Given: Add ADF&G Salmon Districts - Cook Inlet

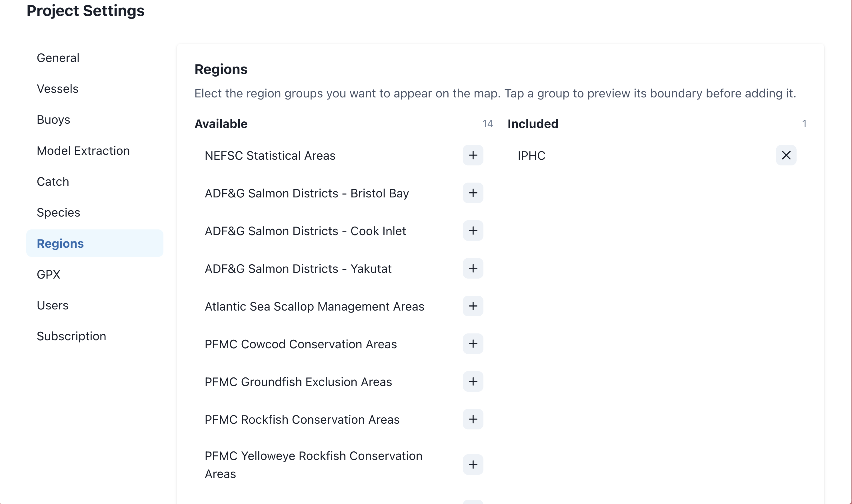Looking at the screenshot, I should coord(473,231).
